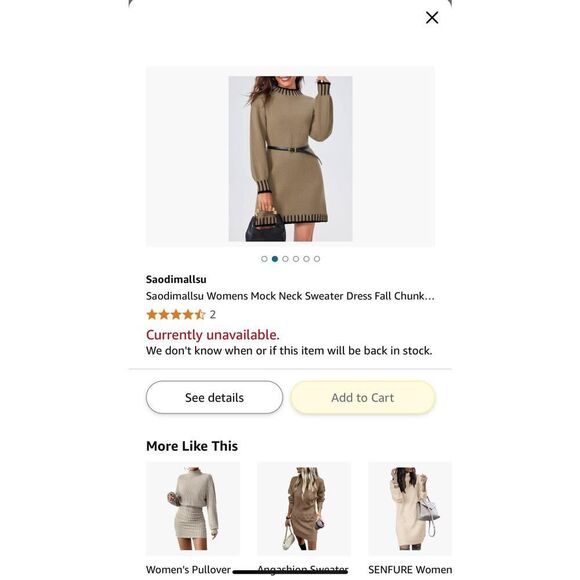The height and width of the screenshot is (580, 580).
Task: Tap the main sweater dress product photo
Action: (290, 158)
